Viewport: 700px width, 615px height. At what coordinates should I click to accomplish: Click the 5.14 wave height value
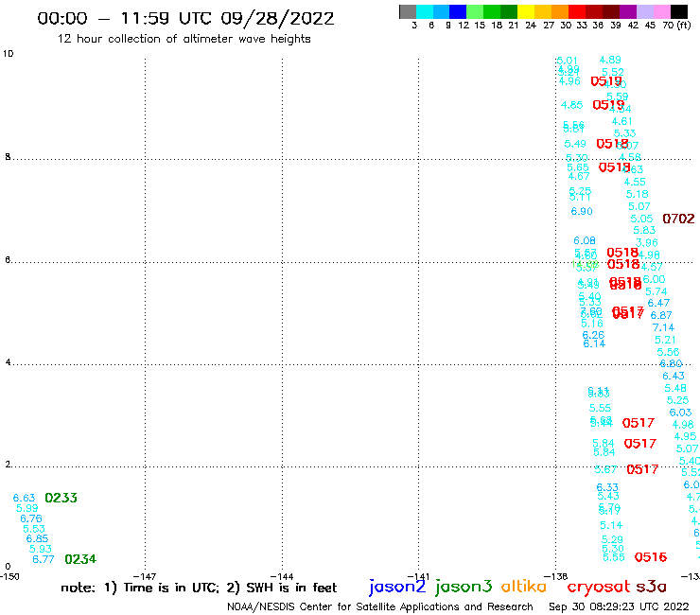611,525
